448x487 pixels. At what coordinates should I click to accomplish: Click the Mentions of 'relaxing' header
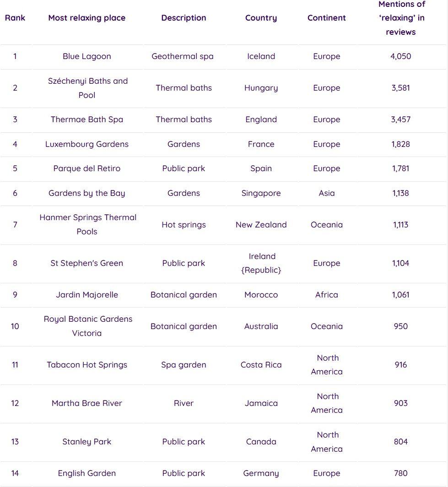click(401, 18)
